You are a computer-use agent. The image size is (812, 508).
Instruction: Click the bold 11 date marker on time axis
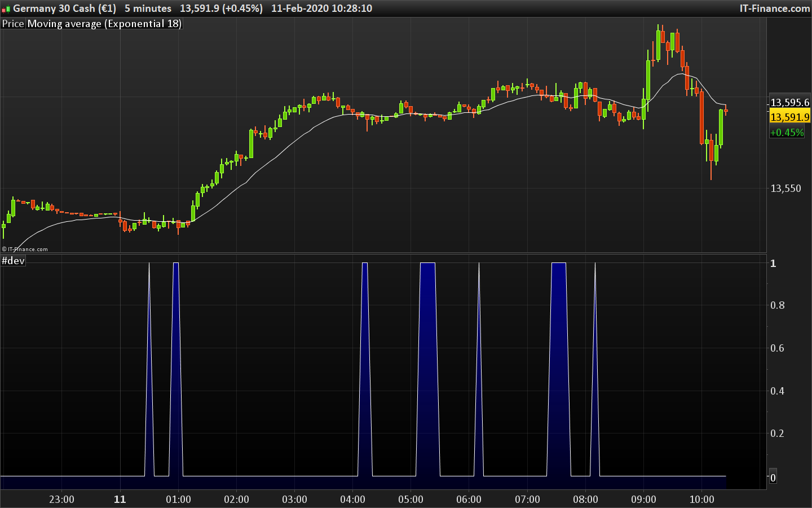(x=120, y=500)
